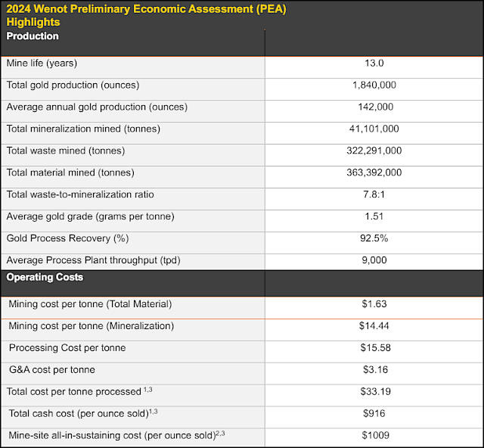Click Gold Process Recovery (%) label

click(67, 239)
